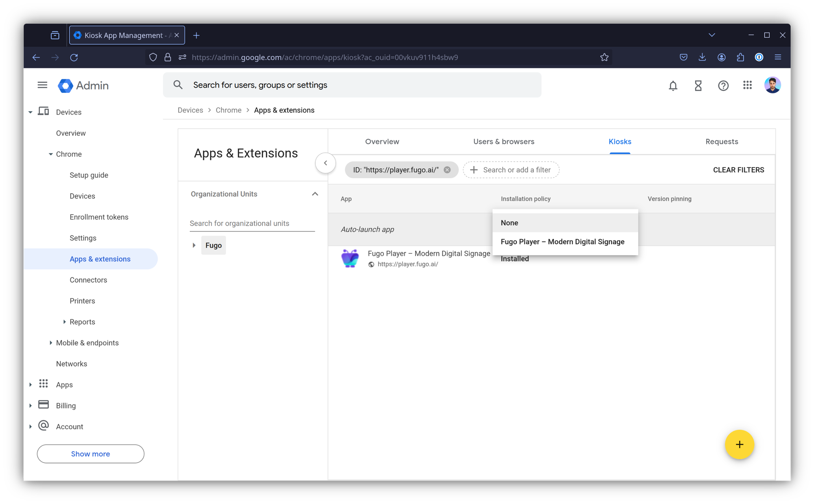
Task: Open Setup guide in sidebar
Action: 89,175
